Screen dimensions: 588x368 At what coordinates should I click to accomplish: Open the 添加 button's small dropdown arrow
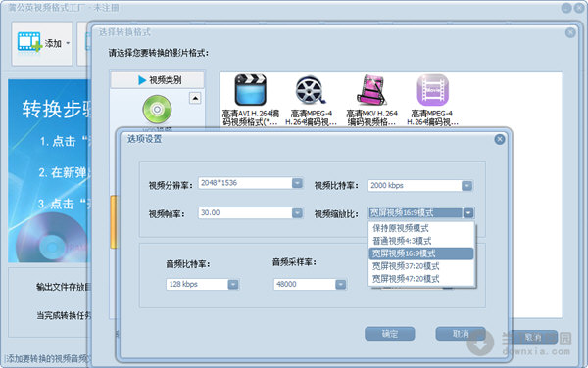click(x=68, y=43)
